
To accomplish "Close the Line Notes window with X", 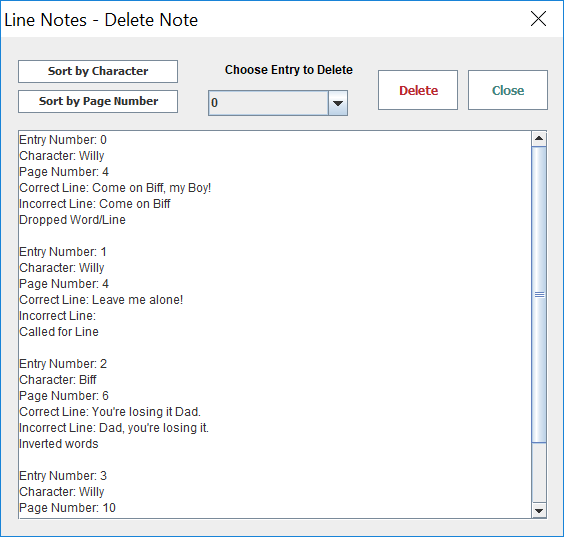I will pos(538,19).
